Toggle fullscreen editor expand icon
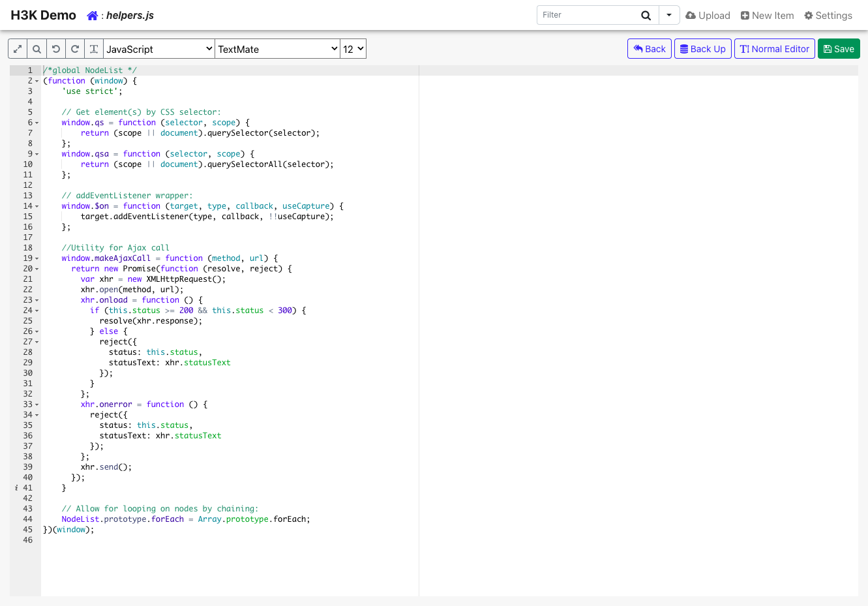This screenshot has width=868, height=606. point(18,49)
